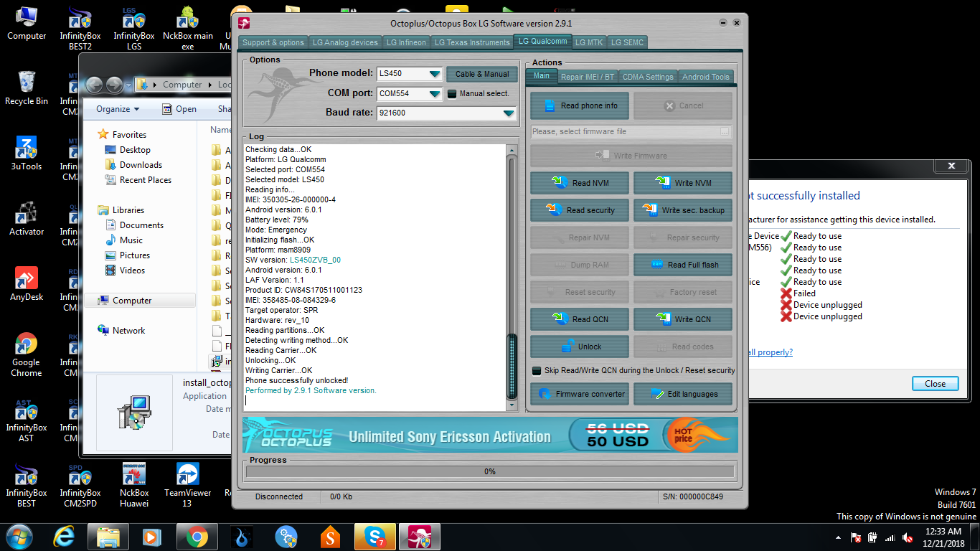Viewport: 980px width, 551px height.
Task: Open the Phone model dropdown
Action: click(435, 74)
